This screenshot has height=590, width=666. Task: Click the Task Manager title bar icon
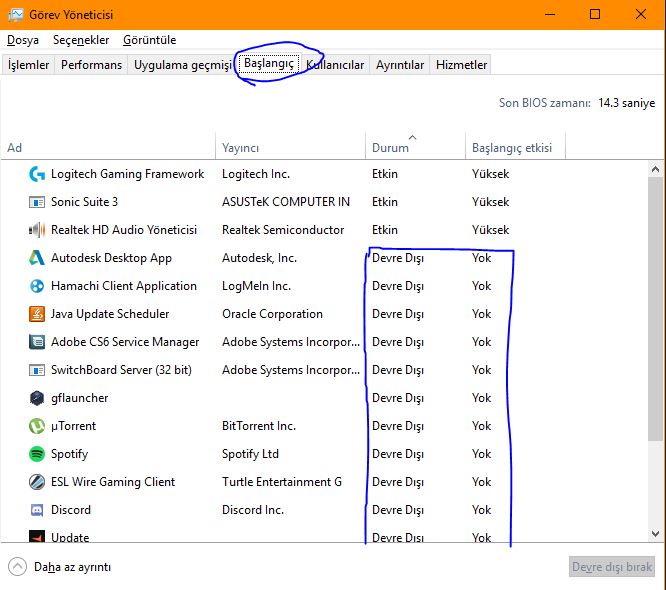click(16, 15)
